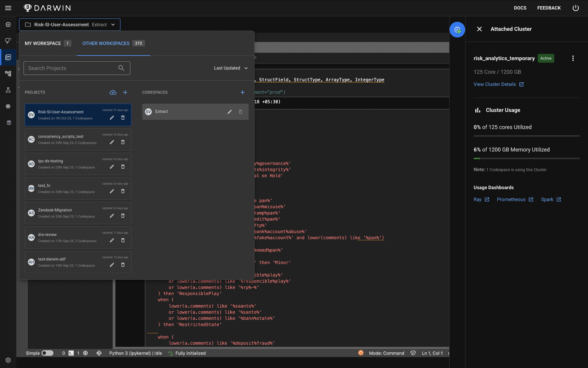
Task: Add a new codespace with plus icon
Action: coord(243,92)
